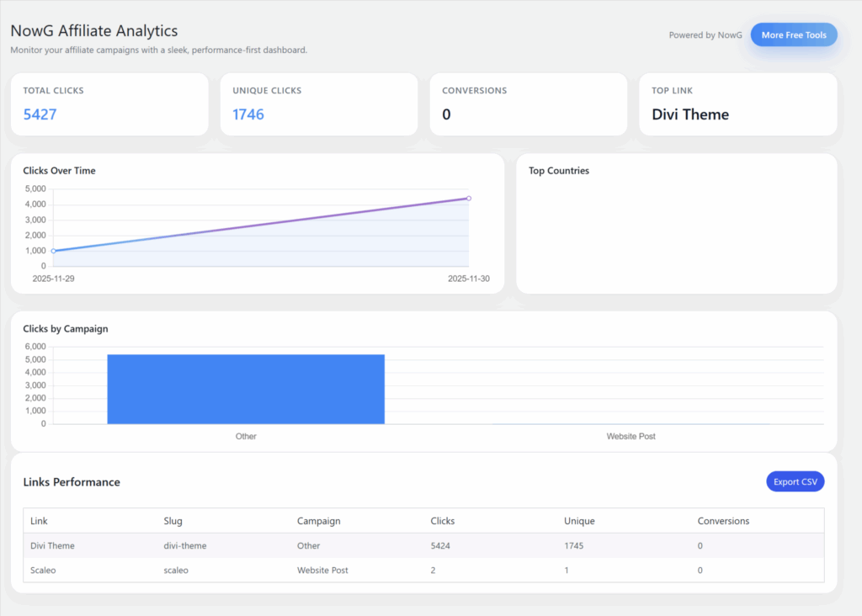Click the Links Performance section title
This screenshot has width=862, height=616.
(72, 481)
